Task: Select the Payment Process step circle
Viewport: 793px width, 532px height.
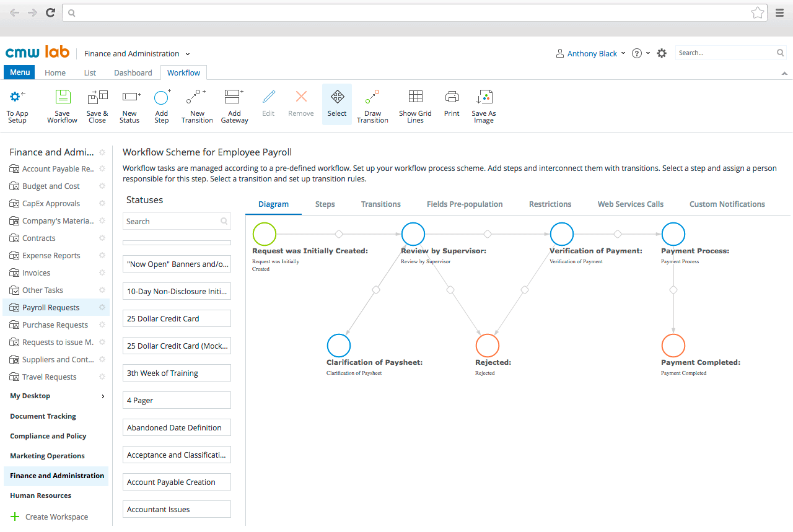Action: click(673, 234)
